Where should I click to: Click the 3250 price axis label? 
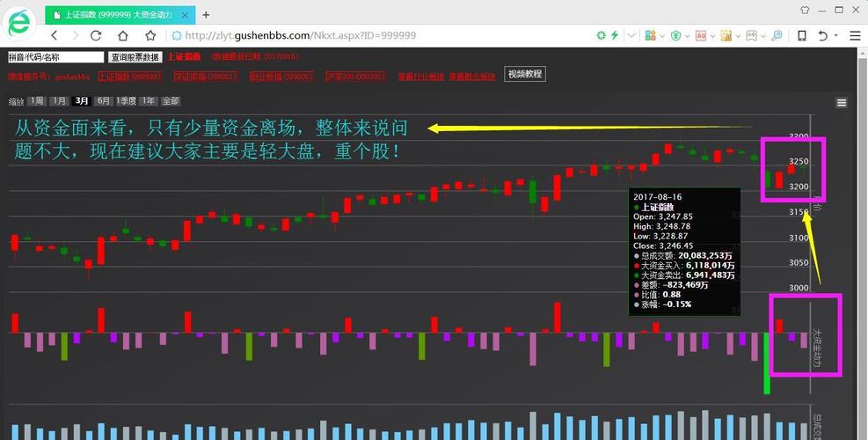click(799, 161)
